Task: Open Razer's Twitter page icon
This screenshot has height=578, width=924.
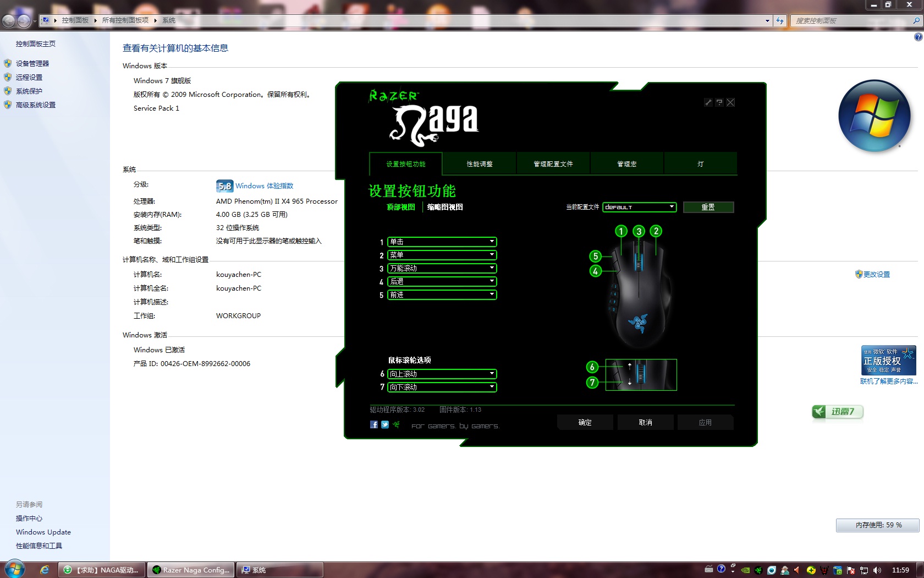Action: pos(385,424)
